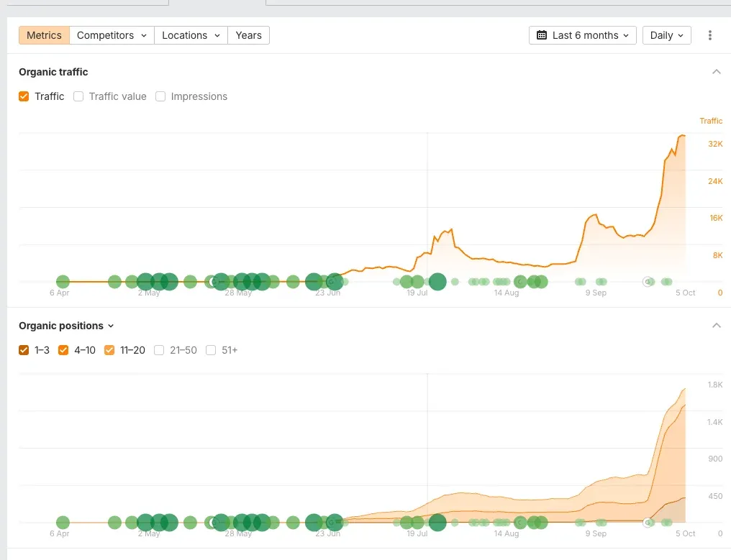Click the large green marker near 19 Jul in positions chart
731x560 pixels.
click(x=437, y=523)
